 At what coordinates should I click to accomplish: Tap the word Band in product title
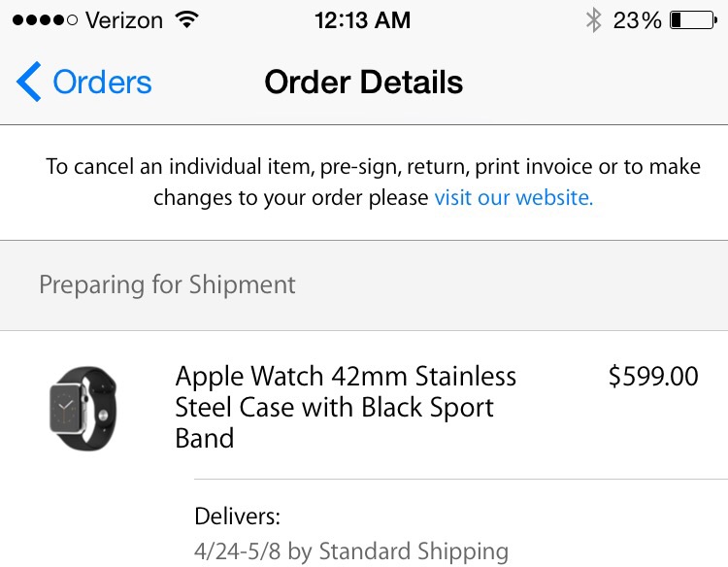[205, 439]
